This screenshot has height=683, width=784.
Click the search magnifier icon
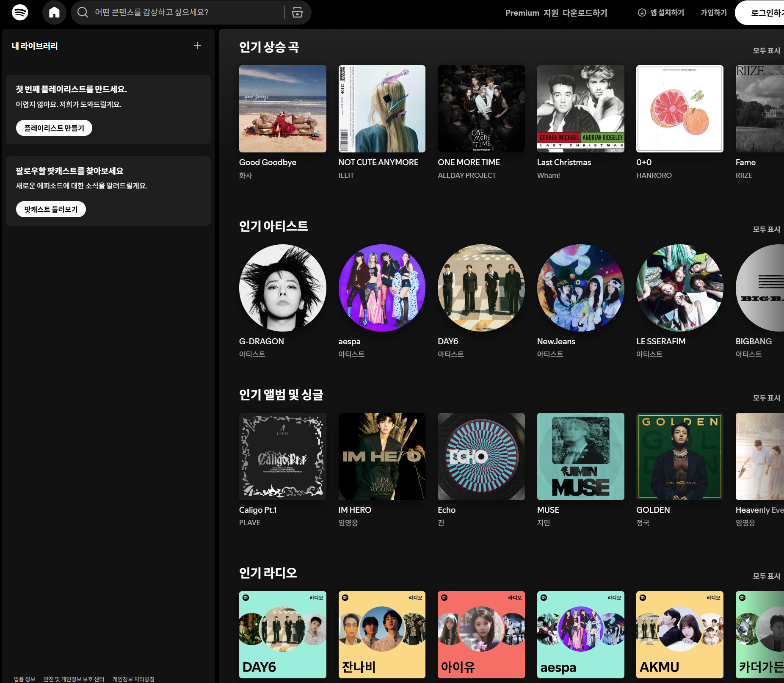(83, 12)
